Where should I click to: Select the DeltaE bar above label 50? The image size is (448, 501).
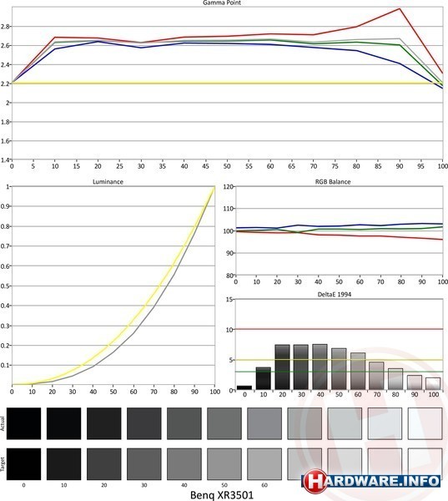[x=339, y=369]
